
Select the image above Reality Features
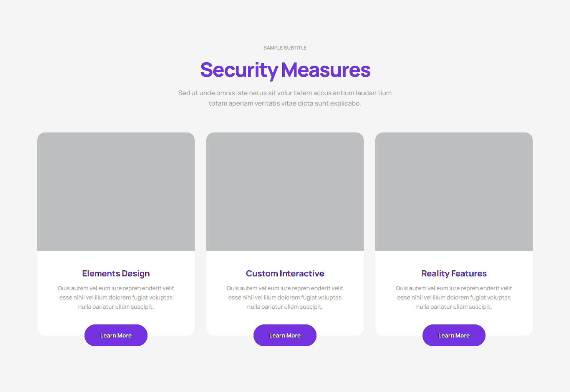(x=454, y=192)
